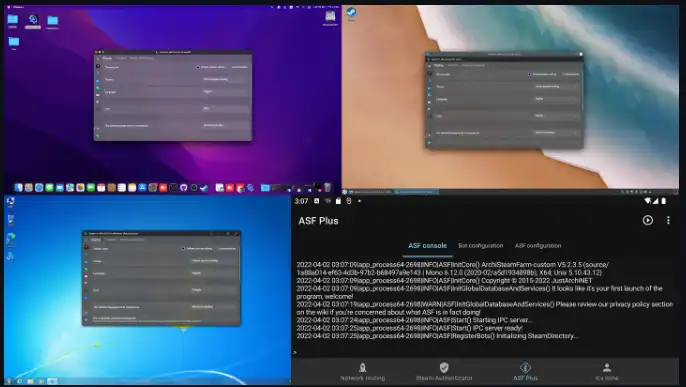The height and width of the screenshot is (387, 686).
Task: Open Finder from the macOS Dock
Action: pos(18,188)
